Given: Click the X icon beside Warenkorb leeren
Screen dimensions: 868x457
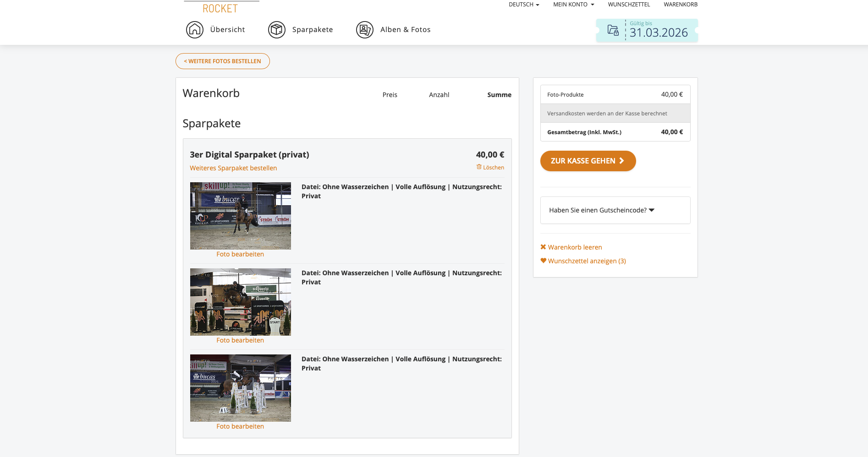Looking at the screenshot, I should click(543, 247).
